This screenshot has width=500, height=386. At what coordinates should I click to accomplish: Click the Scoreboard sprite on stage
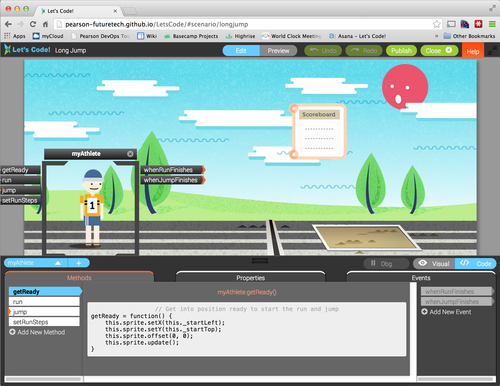click(x=319, y=131)
